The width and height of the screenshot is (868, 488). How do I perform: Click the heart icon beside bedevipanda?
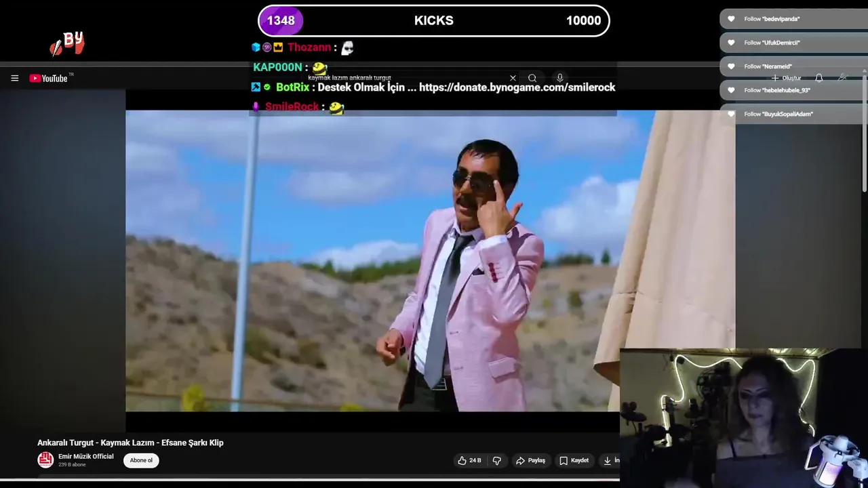[731, 19]
